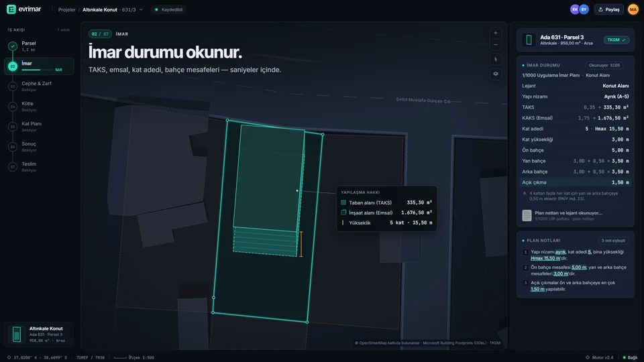Click 'Plan notları ve lejant okunuyor...' text

pos(568,213)
